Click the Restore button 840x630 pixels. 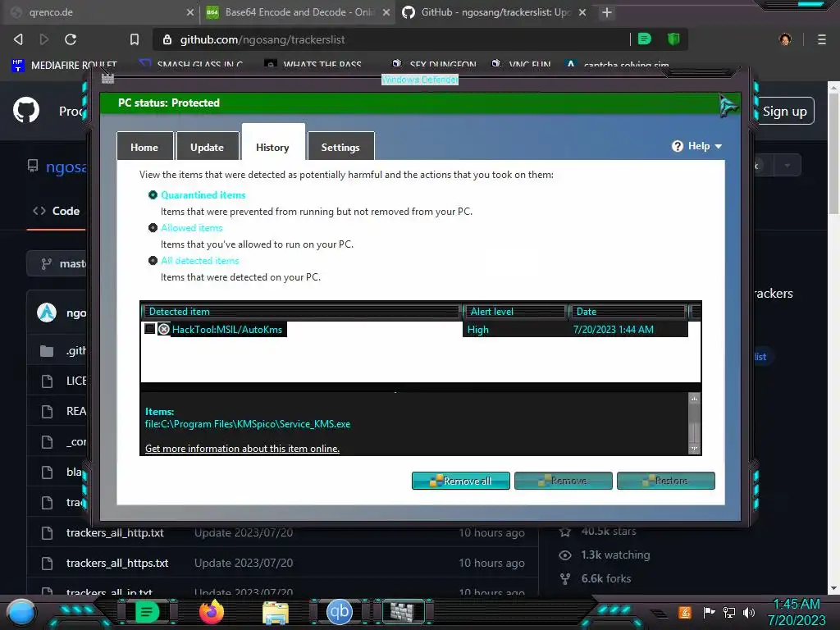coord(666,481)
